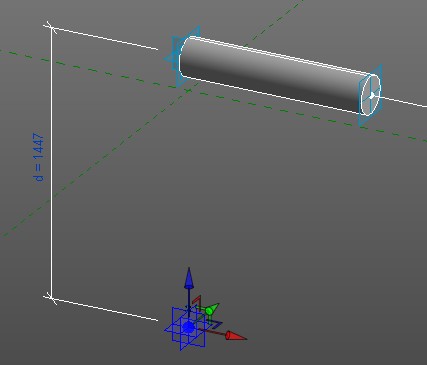Click the white center point on the end cap

[372, 96]
